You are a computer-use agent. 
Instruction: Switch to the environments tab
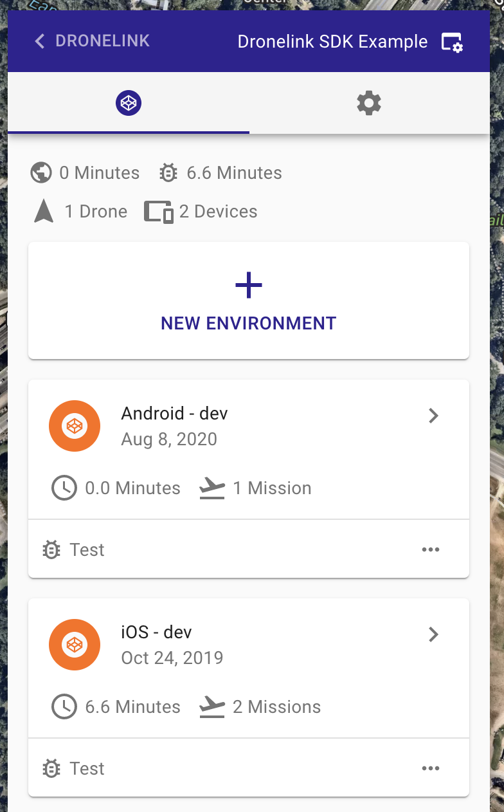click(x=129, y=103)
